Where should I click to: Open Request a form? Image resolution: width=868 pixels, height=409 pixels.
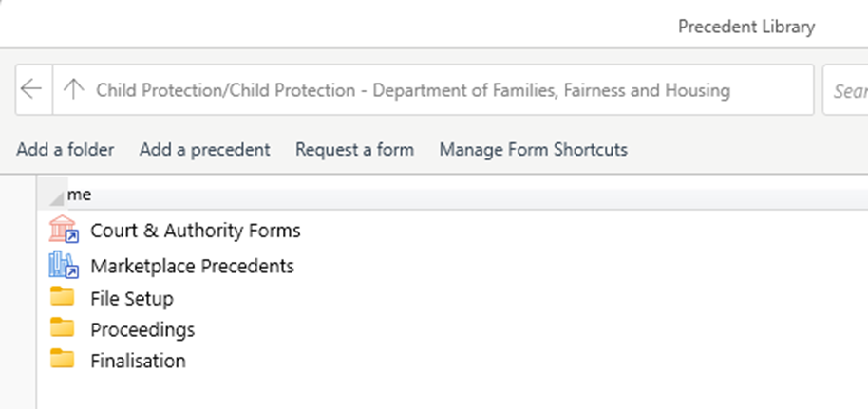(x=354, y=149)
